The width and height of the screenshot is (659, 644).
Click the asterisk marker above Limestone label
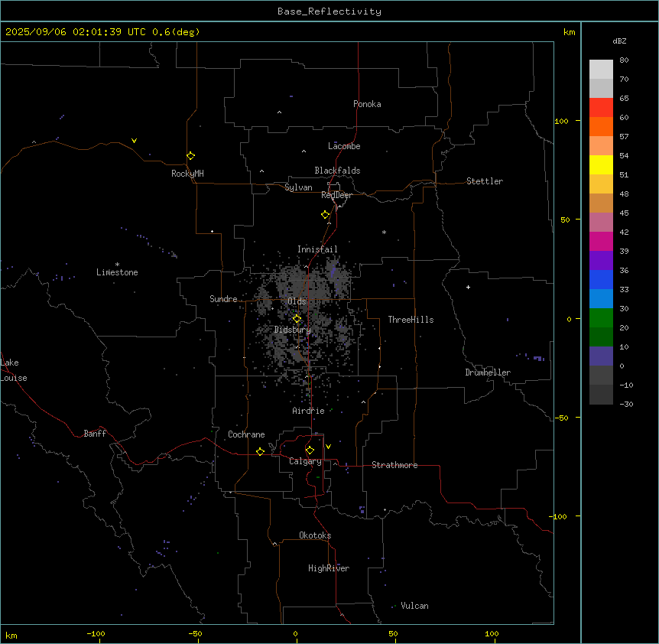click(x=117, y=265)
